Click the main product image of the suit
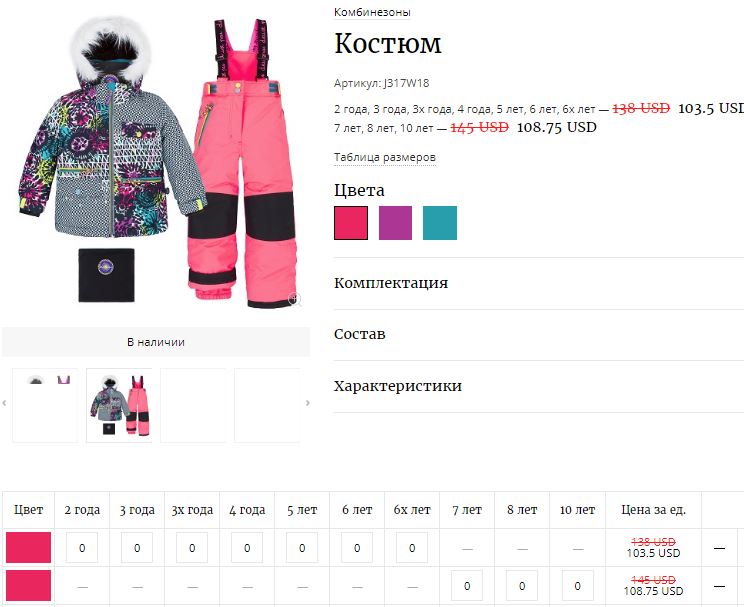Image resolution: width=744 pixels, height=607 pixels. pyautogui.click(x=159, y=161)
